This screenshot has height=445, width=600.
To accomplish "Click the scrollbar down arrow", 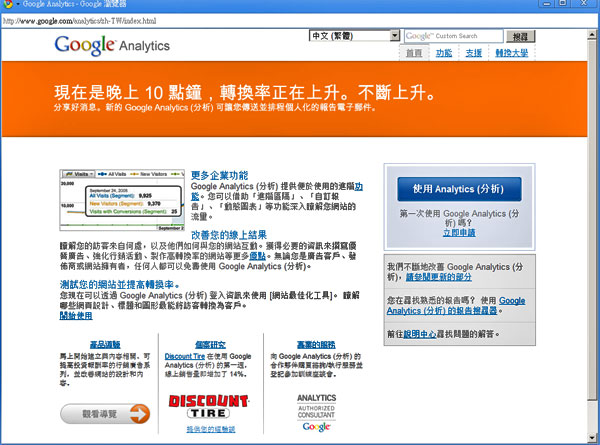I will pyautogui.click(x=592, y=437).
